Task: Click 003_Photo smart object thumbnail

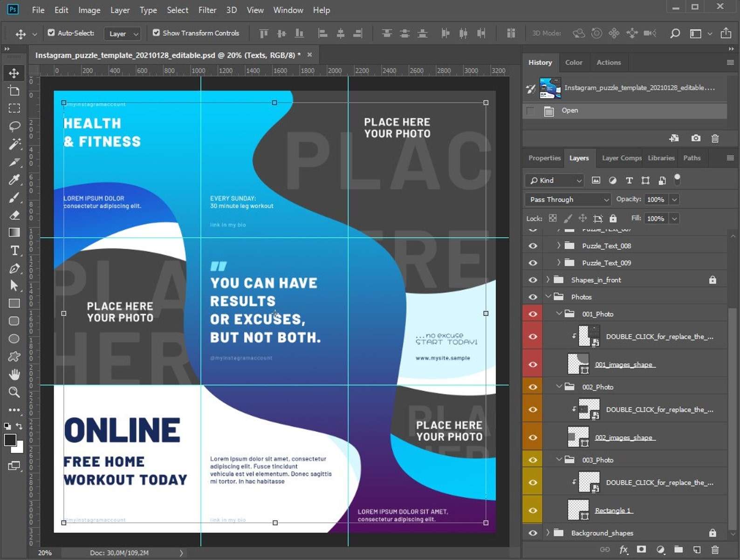Action: tap(589, 482)
